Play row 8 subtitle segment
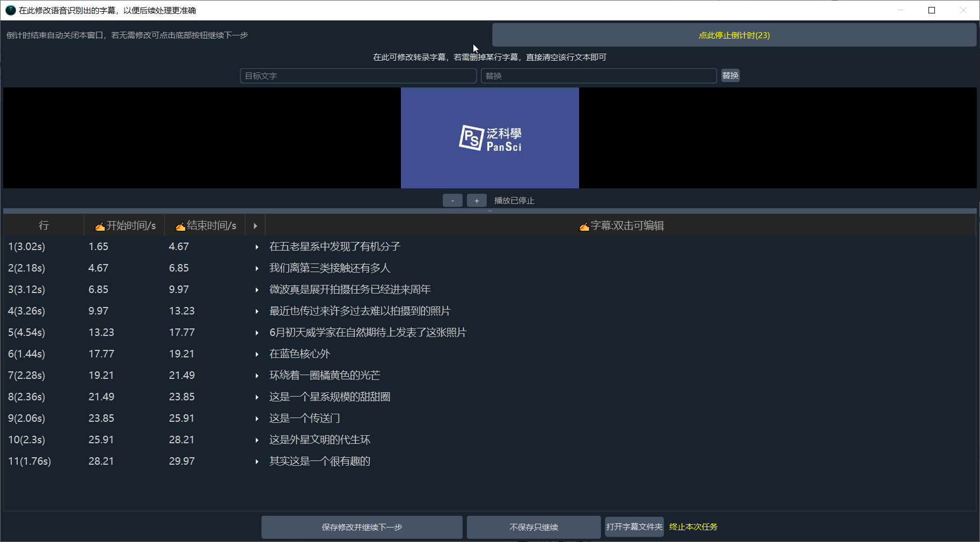 (x=257, y=397)
